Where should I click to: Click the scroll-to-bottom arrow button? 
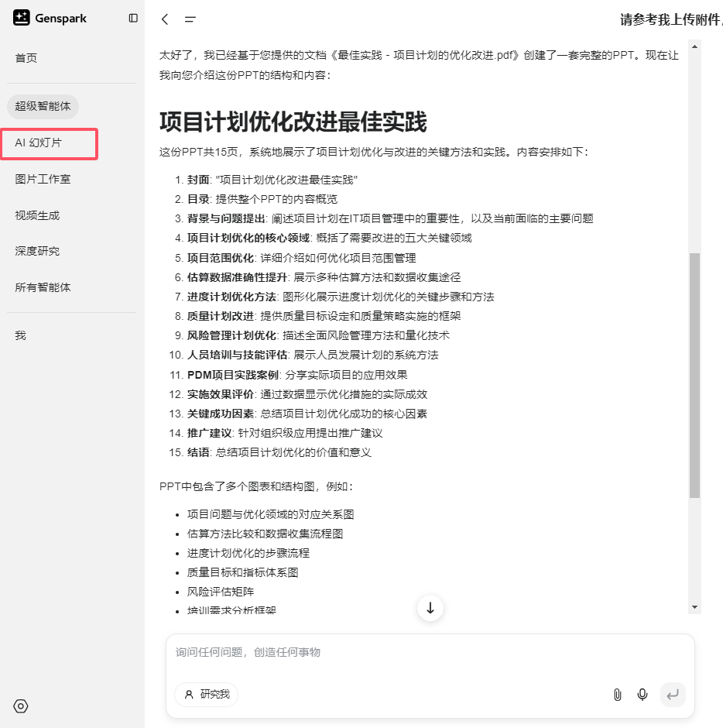pos(430,609)
